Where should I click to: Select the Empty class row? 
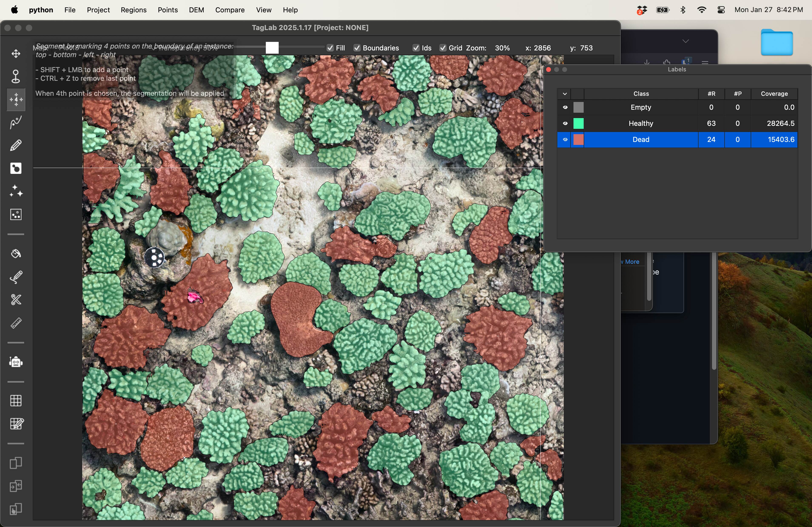click(641, 107)
